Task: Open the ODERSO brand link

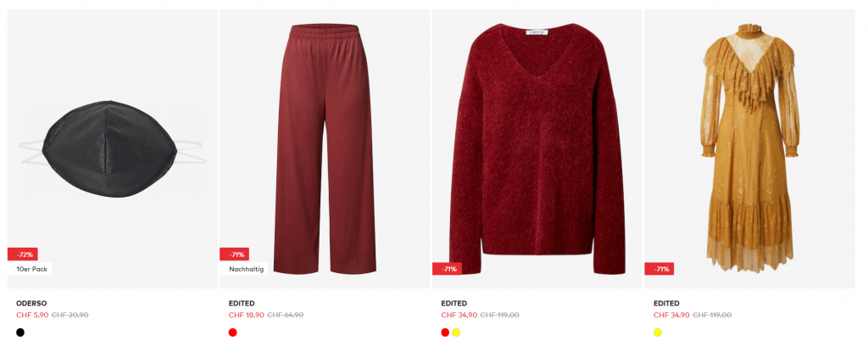Action: pos(31,303)
